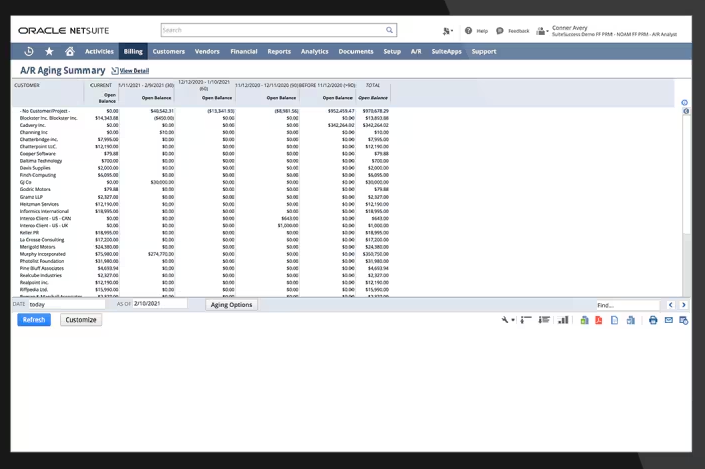Screen dimensions: 705x469
Task: Export report to Word icon
Action: 631,320
